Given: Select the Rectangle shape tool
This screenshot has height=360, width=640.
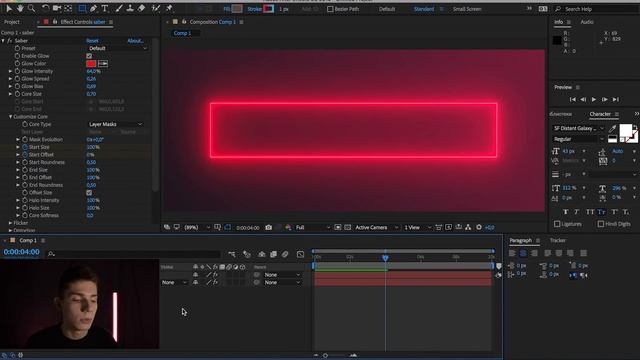Looking at the screenshot, I should point(82,8).
